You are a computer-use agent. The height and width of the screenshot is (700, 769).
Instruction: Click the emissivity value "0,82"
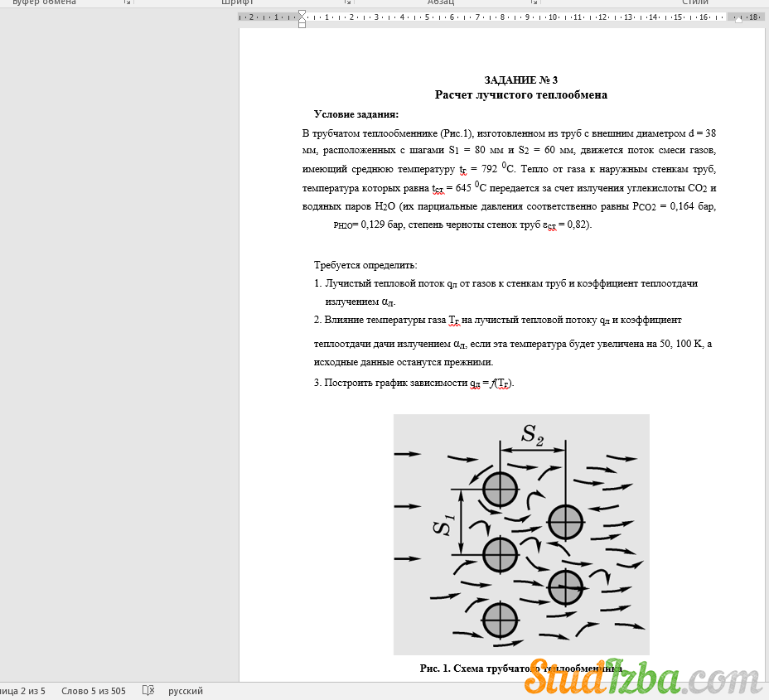point(577,224)
